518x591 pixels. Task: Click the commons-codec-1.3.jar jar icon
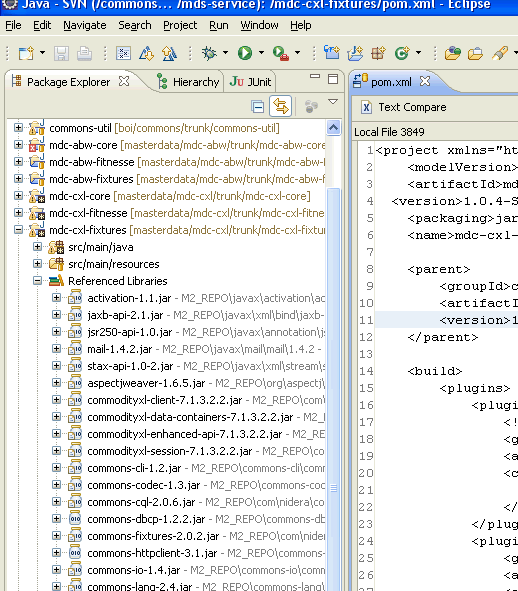(75, 485)
